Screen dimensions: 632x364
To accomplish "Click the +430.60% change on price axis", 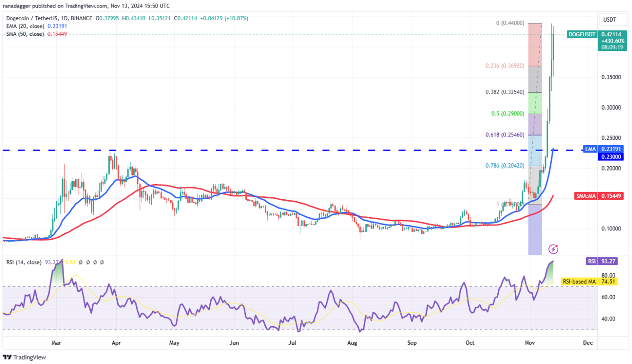I will tap(613, 41).
